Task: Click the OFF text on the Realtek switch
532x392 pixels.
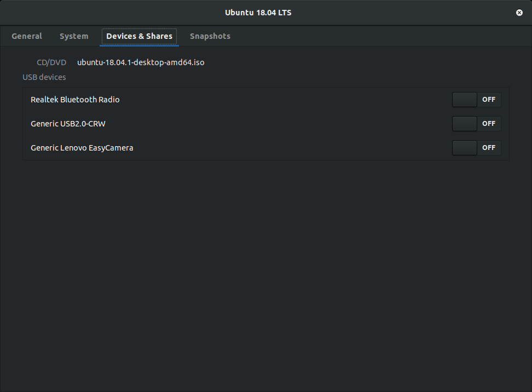Action: [489, 100]
